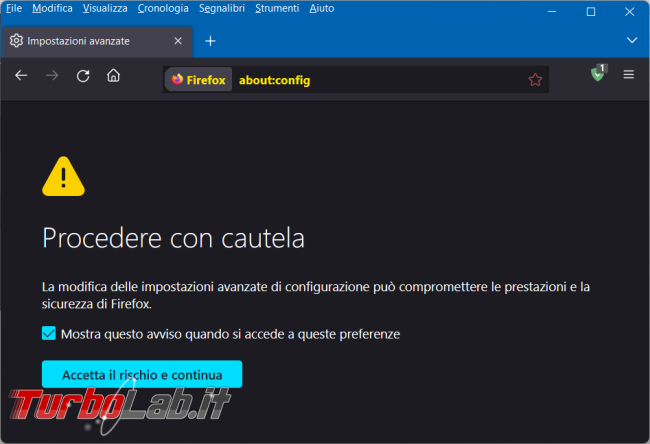Open a new tab with plus

point(211,41)
